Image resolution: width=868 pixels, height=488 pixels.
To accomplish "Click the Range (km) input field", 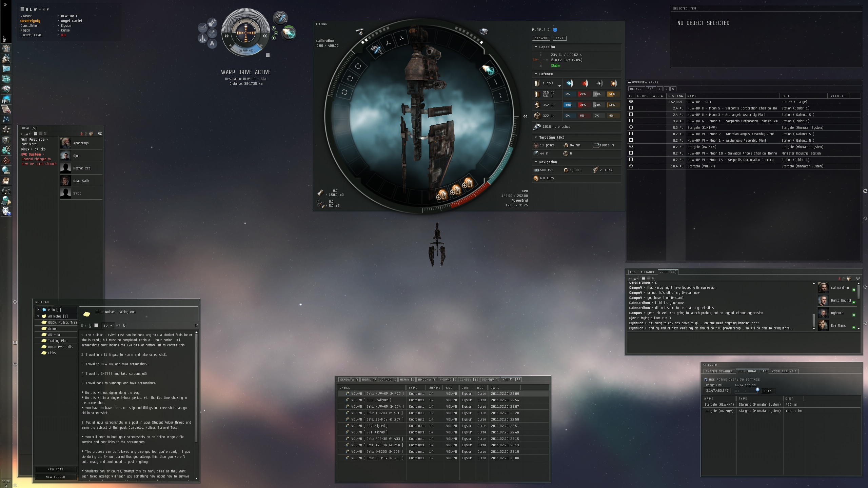I will [717, 391].
